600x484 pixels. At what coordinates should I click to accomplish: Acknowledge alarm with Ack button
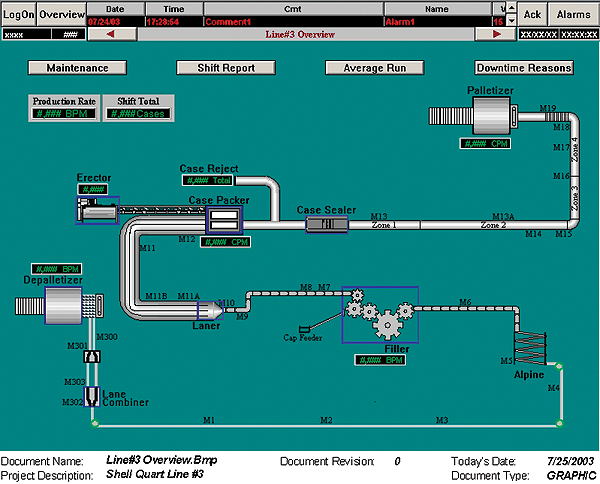click(533, 14)
